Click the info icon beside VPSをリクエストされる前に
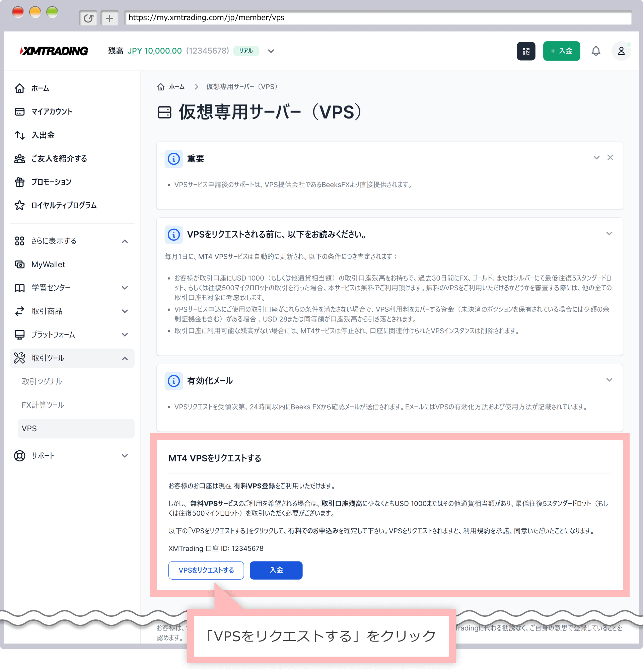The height and width of the screenshot is (672, 643). [174, 234]
